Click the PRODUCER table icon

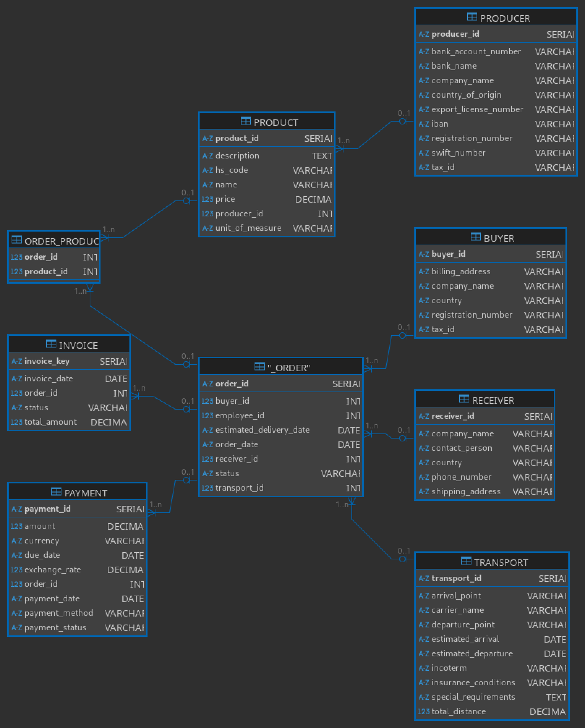tap(472, 17)
